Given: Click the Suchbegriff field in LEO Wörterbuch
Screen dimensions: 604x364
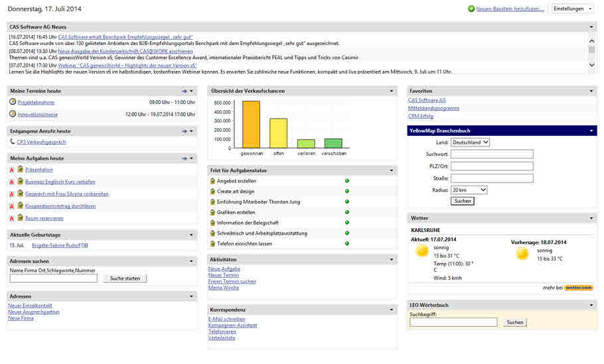Looking at the screenshot, I should 453,322.
